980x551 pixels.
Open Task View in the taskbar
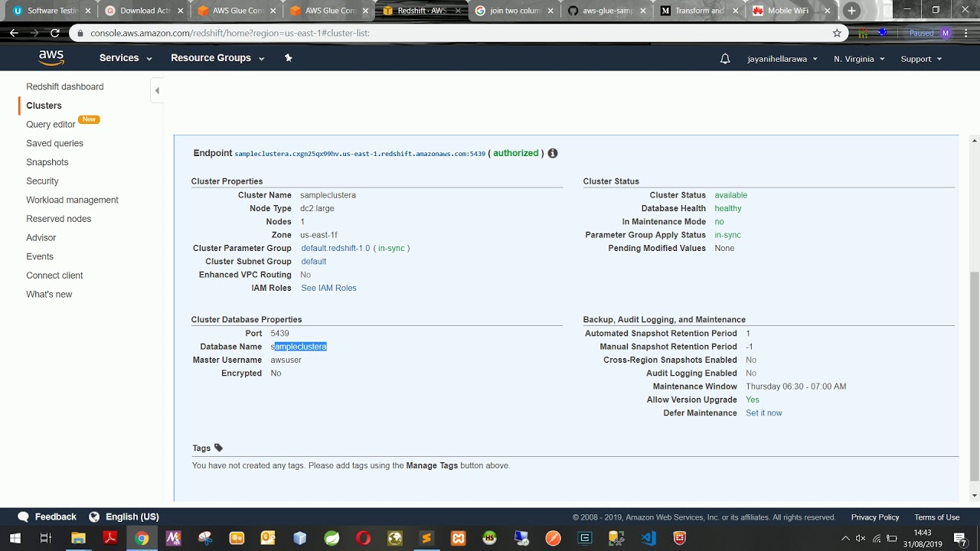46,538
